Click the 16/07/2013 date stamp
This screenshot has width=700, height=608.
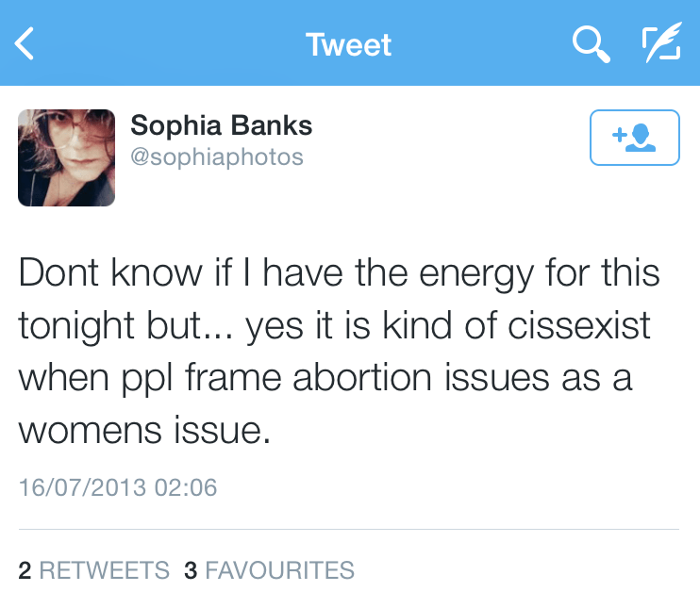pyautogui.click(x=83, y=487)
